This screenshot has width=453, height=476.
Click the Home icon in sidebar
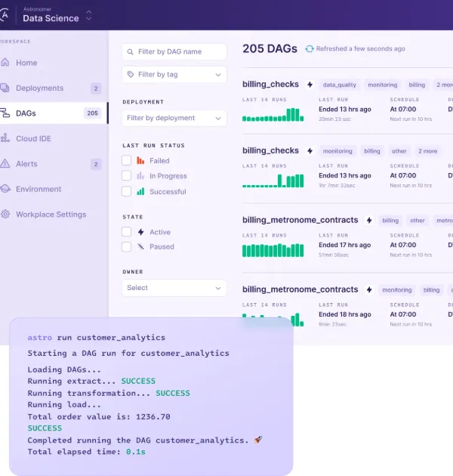point(5,62)
